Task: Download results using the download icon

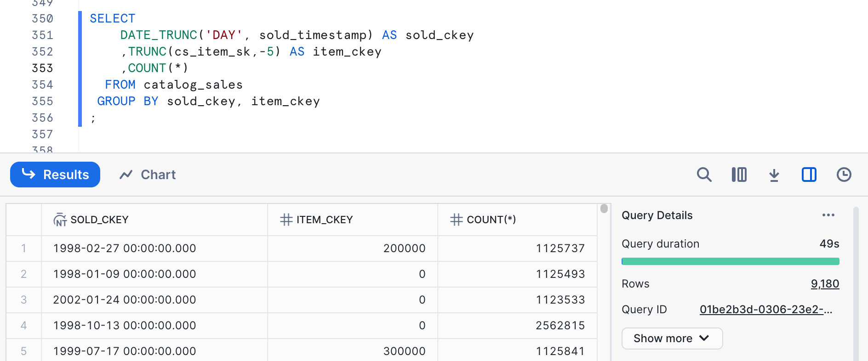Action: click(774, 175)
